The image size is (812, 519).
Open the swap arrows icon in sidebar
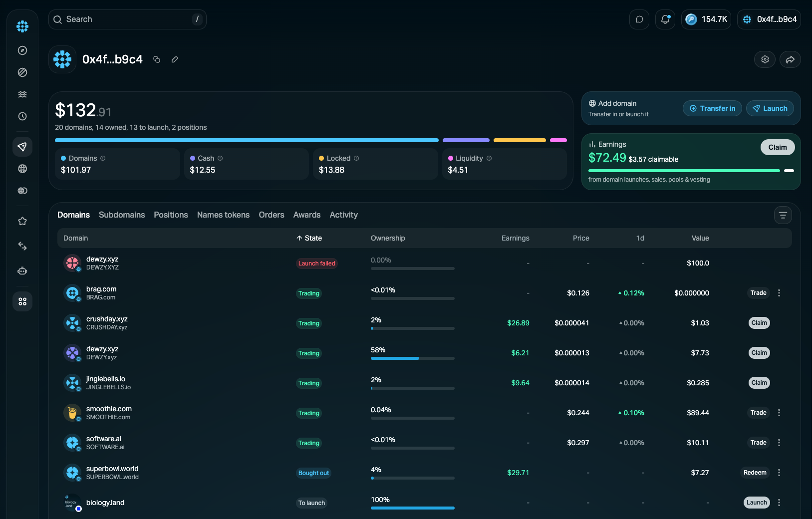pyautogui.click(x=22, y=246)
